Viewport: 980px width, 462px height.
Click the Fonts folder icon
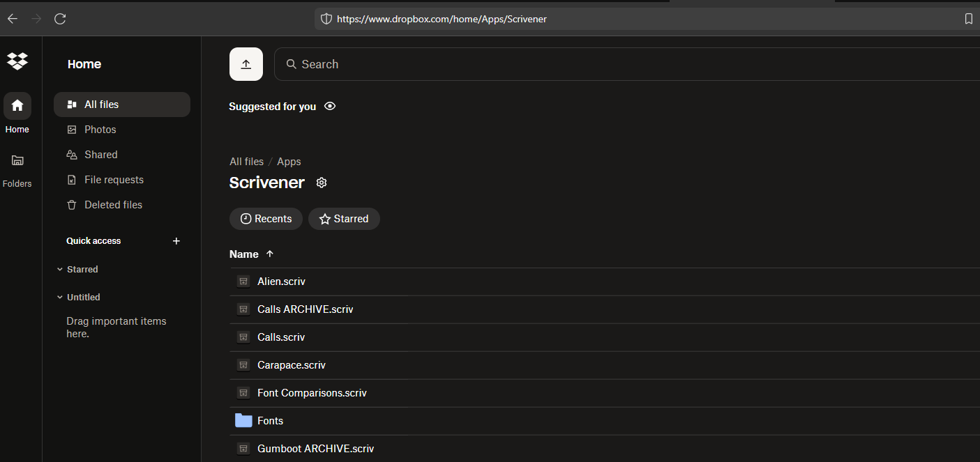point(243,420)
